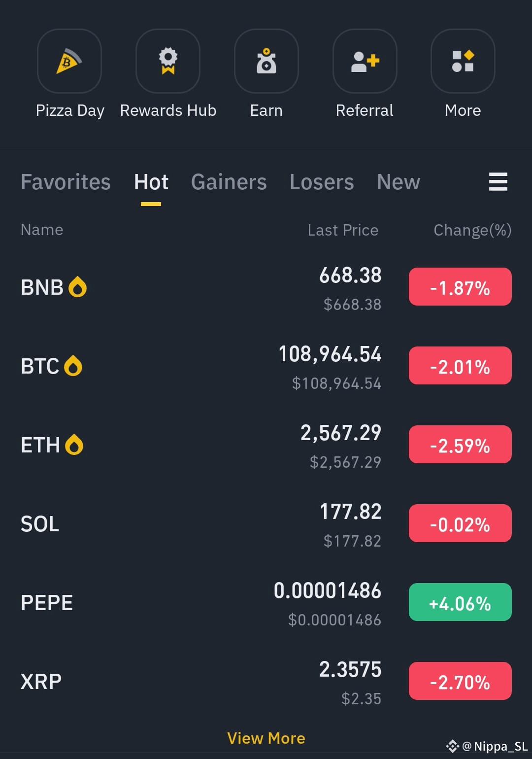The height and width of the screenshot is (759, 532).
Task: Switch to the Favorites tab
Action: coord(66,182)
